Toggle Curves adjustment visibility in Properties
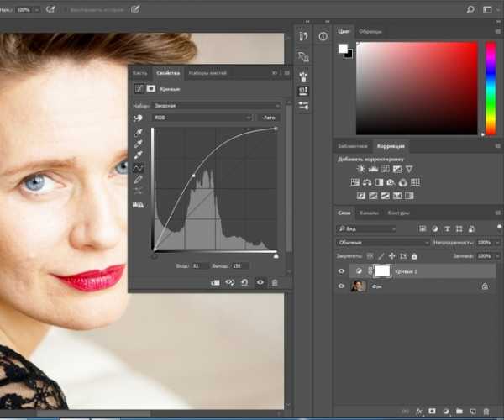504x420 pixels. pyautogui.click(x=260, y=282)
